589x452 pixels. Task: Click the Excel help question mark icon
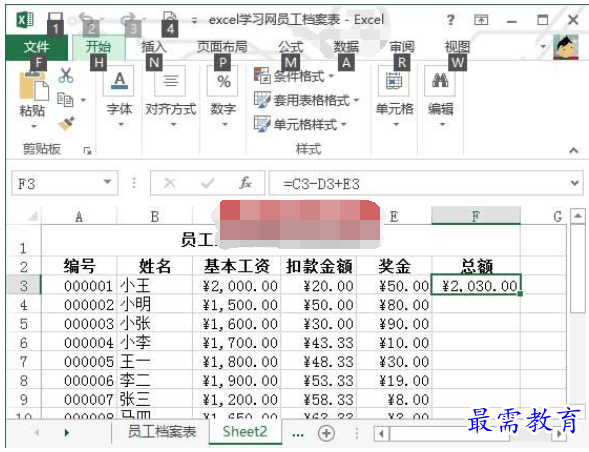451,19
